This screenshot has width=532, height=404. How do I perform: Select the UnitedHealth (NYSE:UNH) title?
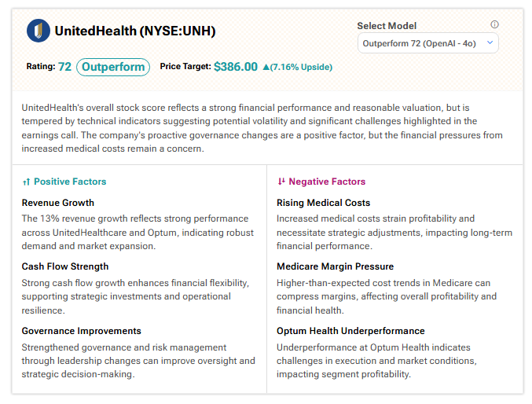coord(134,31)
